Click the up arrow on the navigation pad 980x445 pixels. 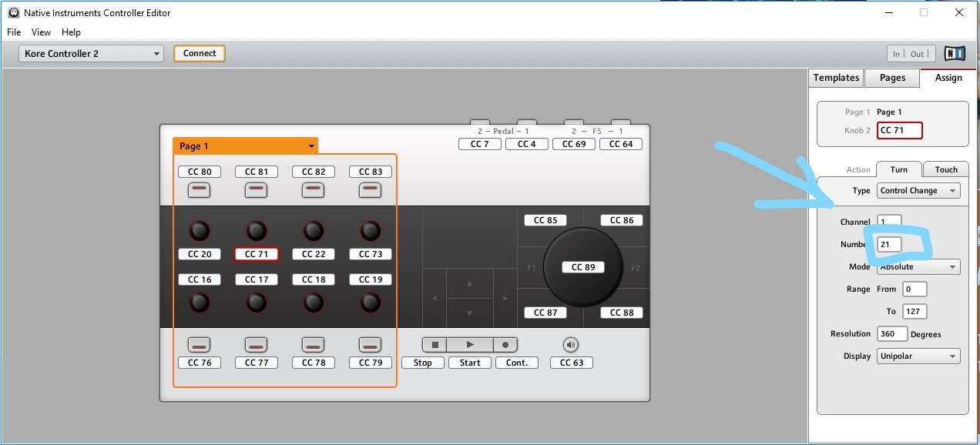click(x=470, y=283)
